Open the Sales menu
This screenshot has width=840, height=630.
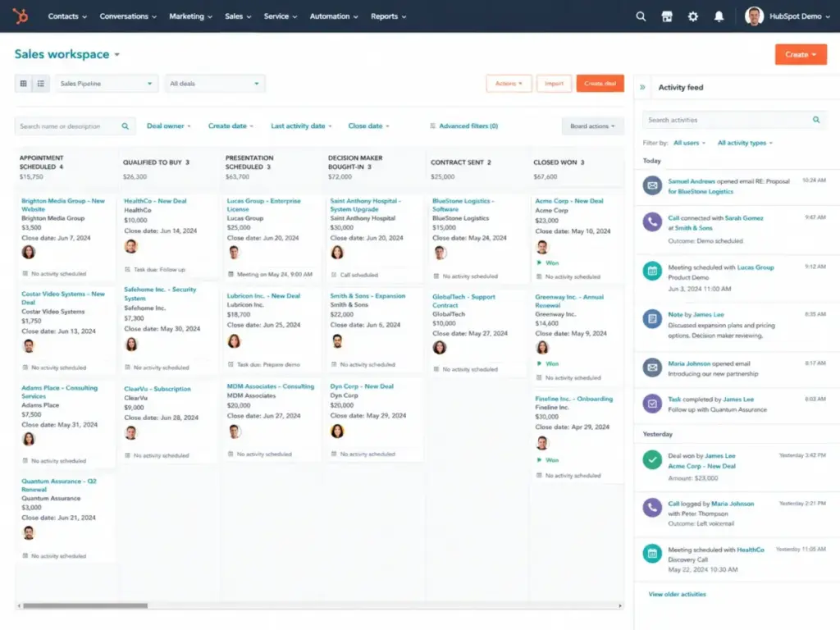coord(238,16)
